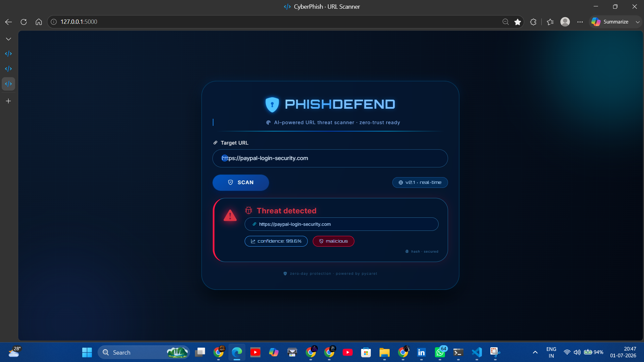Screen dimensions: 644x362
Task: Add a new tab with the plus icon
Action: 8,101
